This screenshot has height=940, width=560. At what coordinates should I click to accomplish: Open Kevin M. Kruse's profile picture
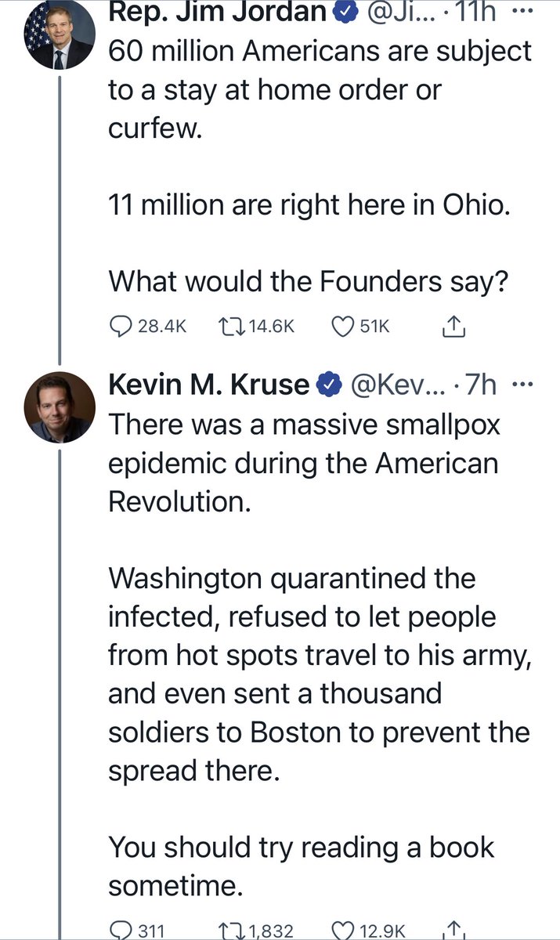[60, 408]
